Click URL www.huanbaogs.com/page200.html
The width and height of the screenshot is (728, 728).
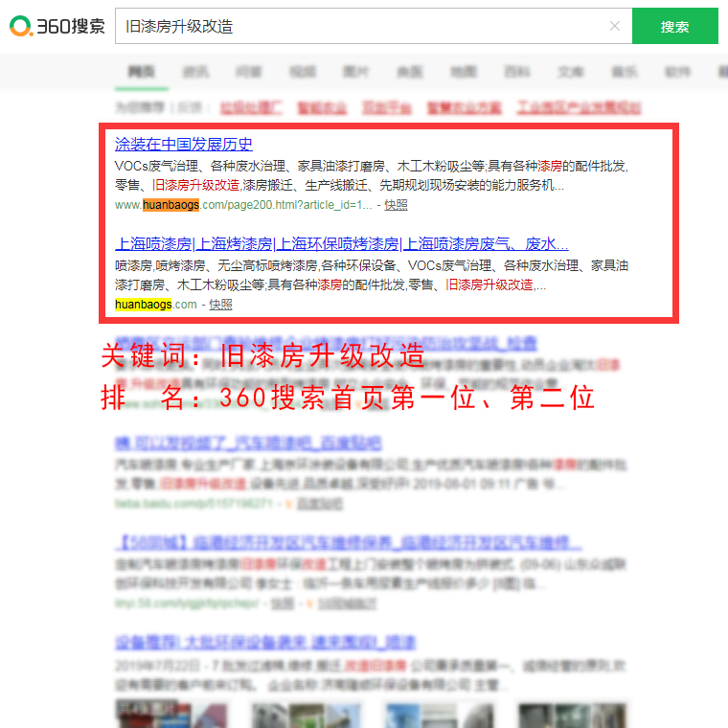click(243, 205)
